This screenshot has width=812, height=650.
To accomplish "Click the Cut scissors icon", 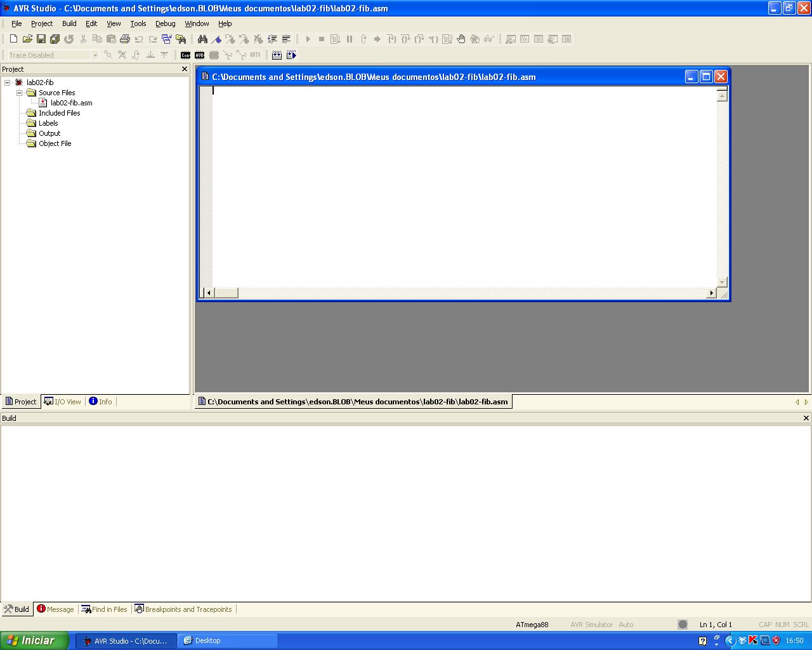I will tap(83, 39).
